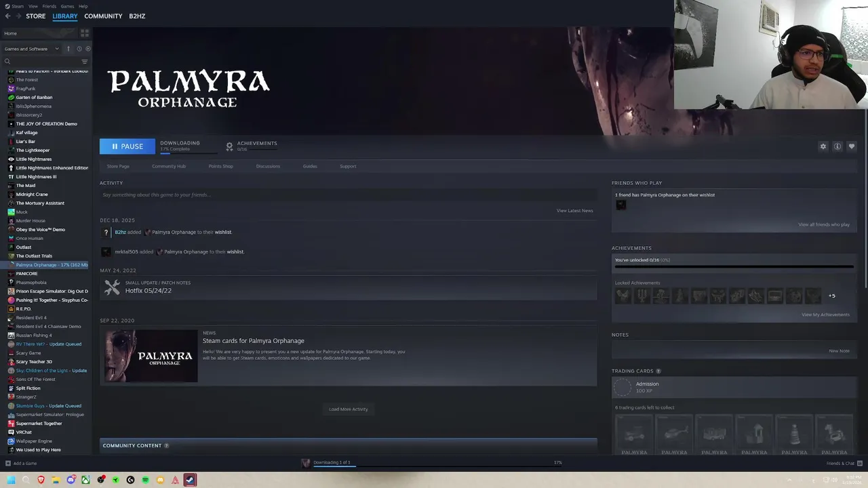Open the Games menu
The height and width of the screenshot is (488, 868).
coord(67,6)
